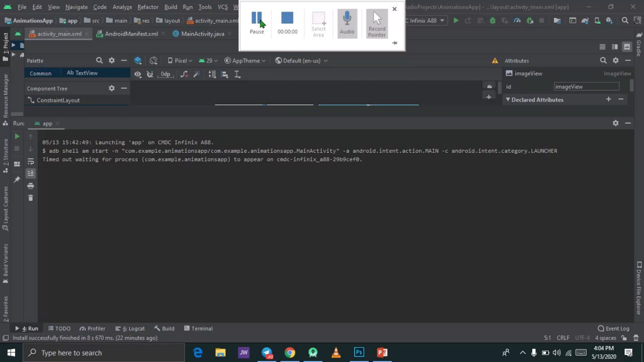644x362 pixels.
Task: Open Palette settings gear
Action: point(112,60)
